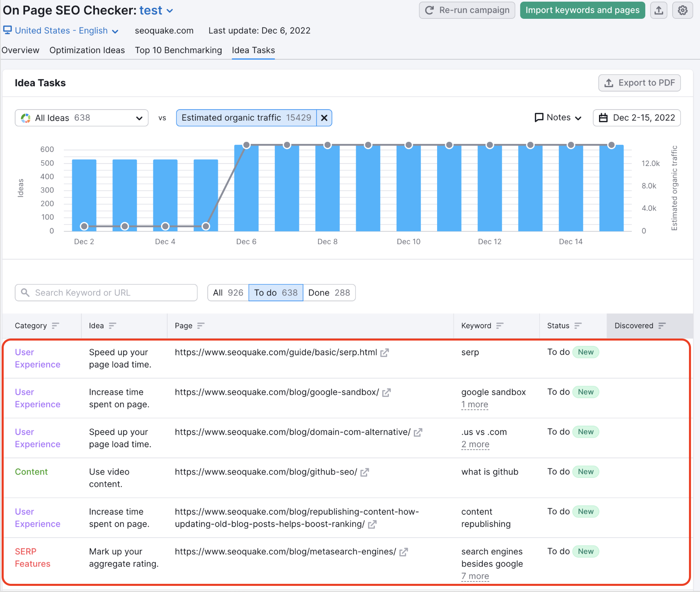Image resolution: width=700 pixels, height=592 pixels.
Task: Open external link icon for metasearch-engines page
Action: click(x=404, y=552)
